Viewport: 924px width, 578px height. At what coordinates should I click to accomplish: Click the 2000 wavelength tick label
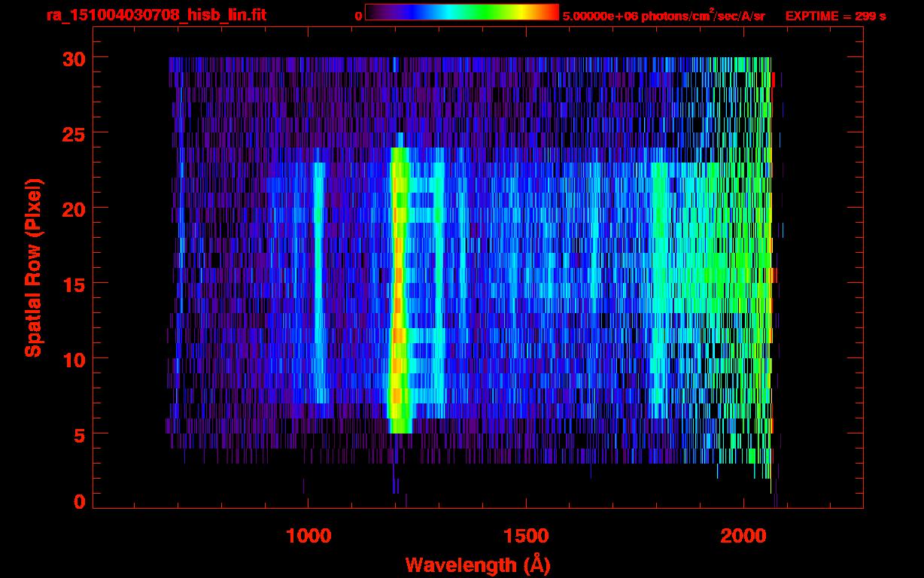[x=744, y=536]
